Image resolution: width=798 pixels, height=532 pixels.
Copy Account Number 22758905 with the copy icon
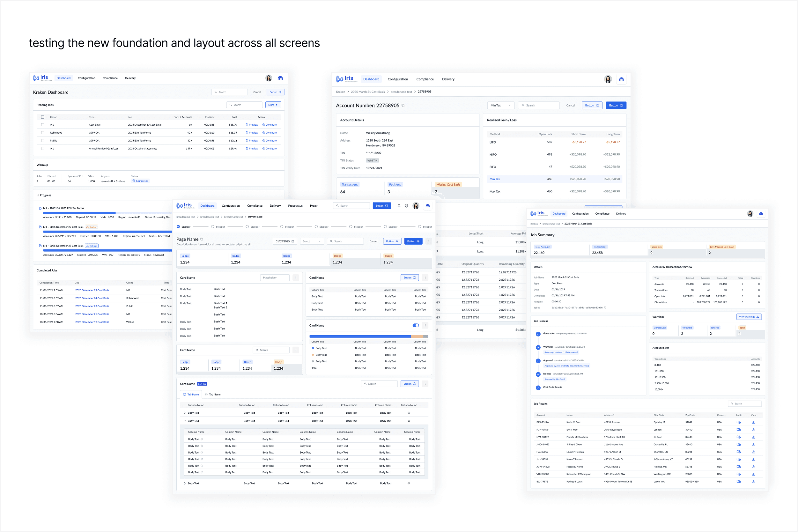click(x=403, y=106)
